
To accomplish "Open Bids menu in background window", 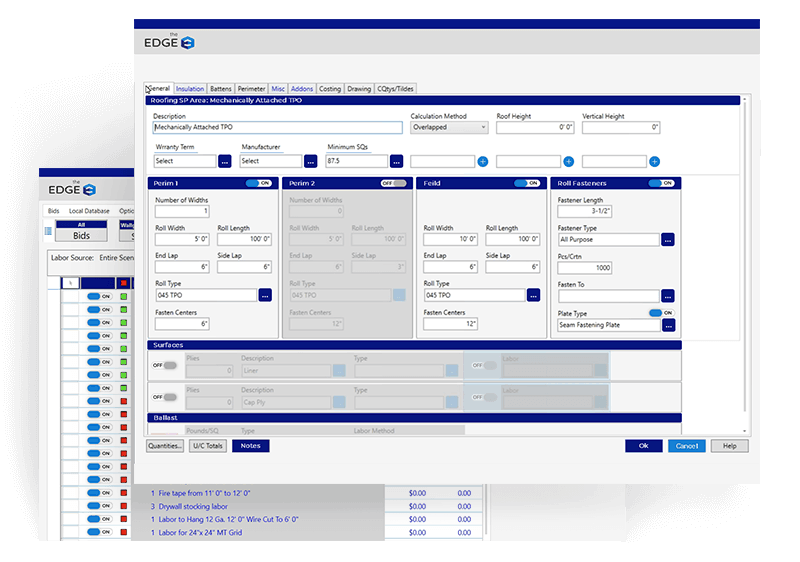I will click(54, 211).
